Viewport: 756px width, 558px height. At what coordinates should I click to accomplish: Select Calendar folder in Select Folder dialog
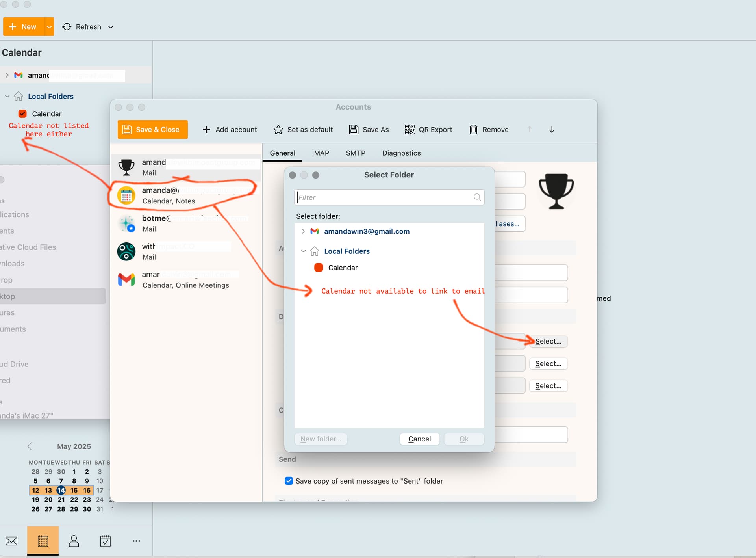coord(343,268)
